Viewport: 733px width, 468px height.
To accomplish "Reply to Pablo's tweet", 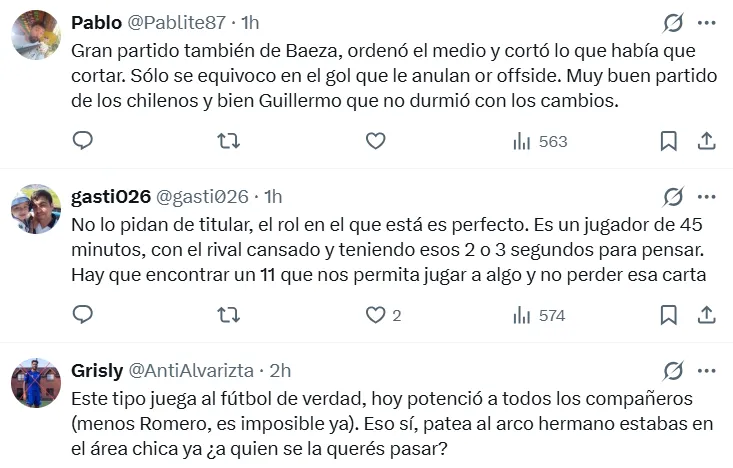I will tap(84, 141).
